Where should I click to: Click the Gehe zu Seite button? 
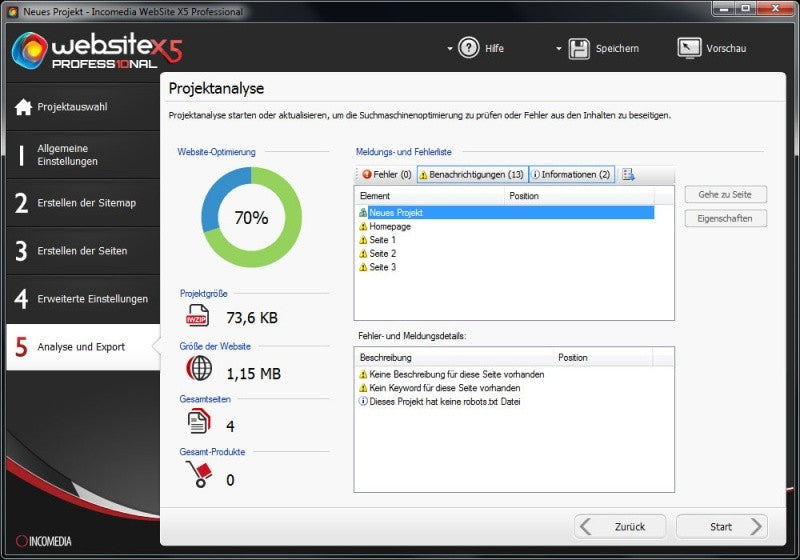click(x=725, y=194)
